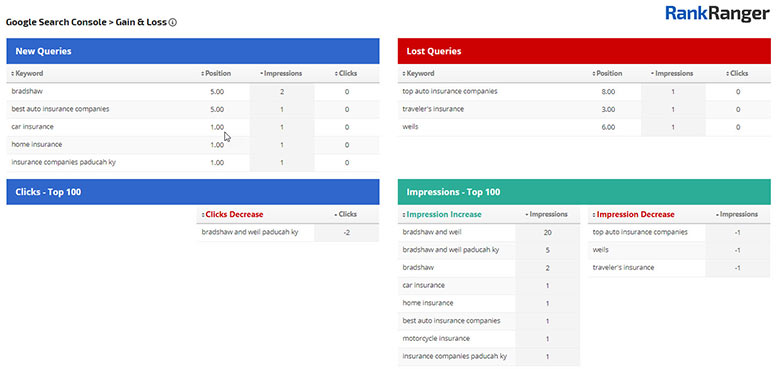Click the Lost Queries red header

[584, 51]
